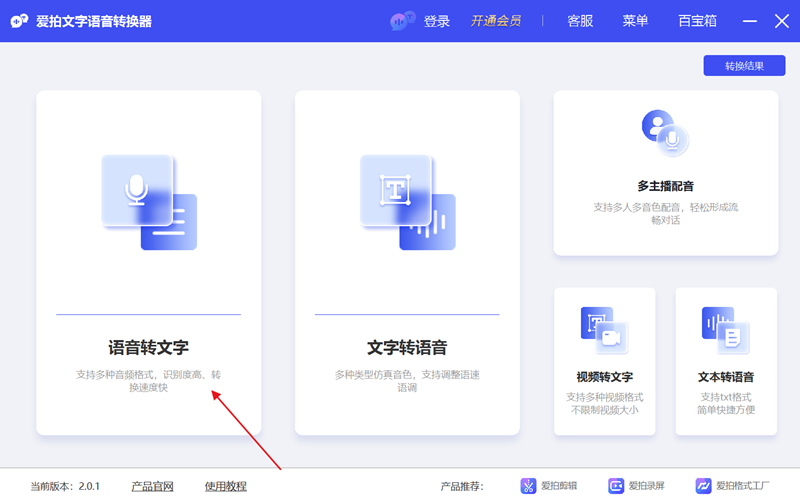Click the text file to speech icon
This screenshot has width=800, height=501.
tap(726, 331)
